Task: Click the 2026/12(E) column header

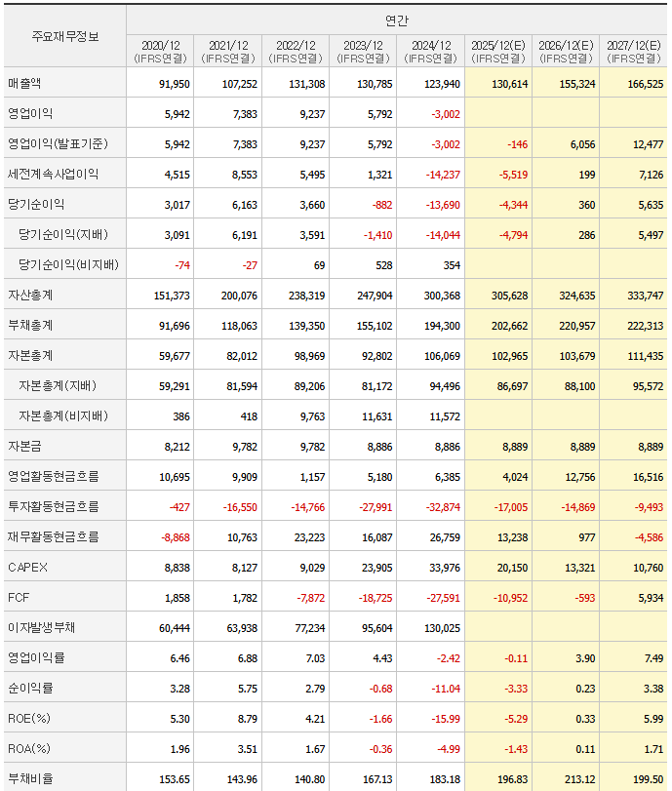Action: 566,52
